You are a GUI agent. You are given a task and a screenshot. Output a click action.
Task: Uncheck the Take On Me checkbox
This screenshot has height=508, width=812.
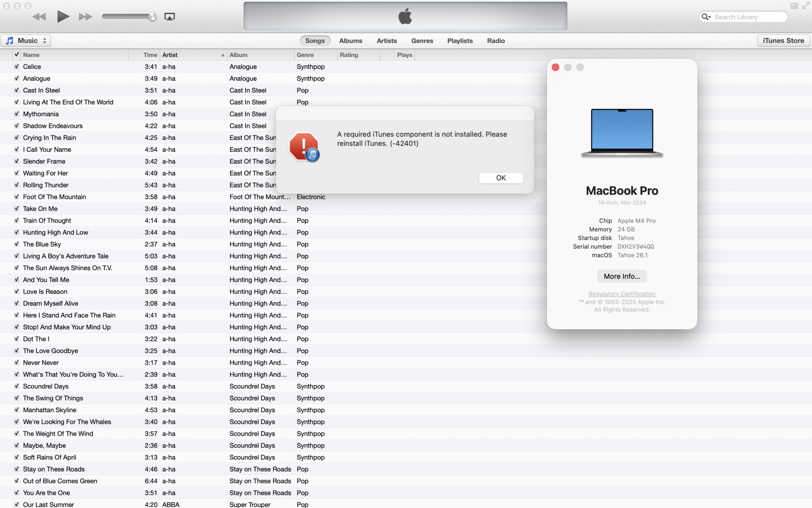pyautogui.click(x=17, y=209)
